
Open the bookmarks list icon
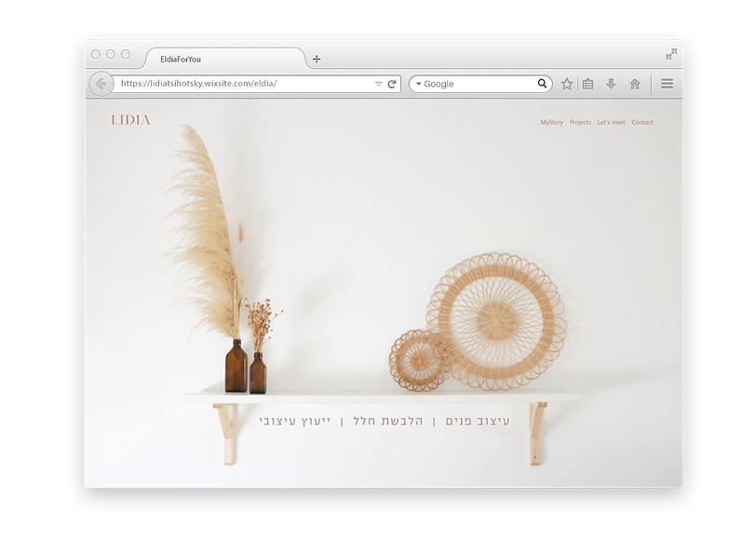587,84
